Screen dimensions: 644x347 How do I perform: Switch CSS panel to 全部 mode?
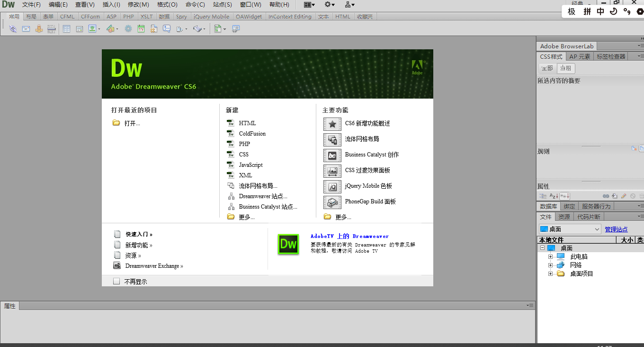click(547, 68)
